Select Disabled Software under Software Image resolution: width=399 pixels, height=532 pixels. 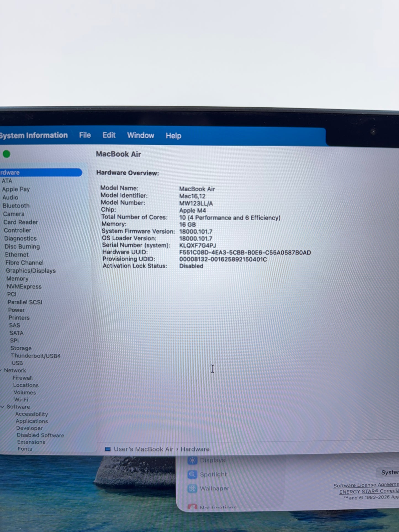41,435
